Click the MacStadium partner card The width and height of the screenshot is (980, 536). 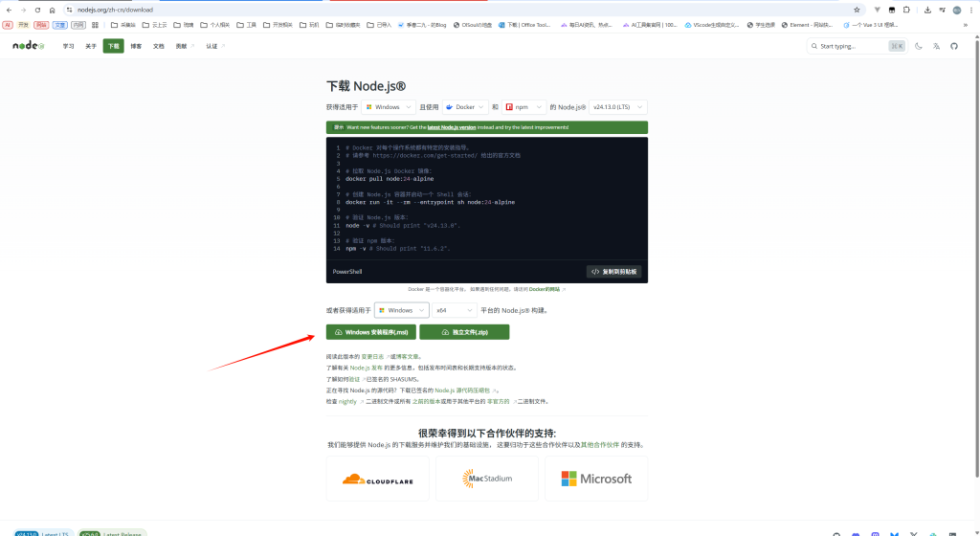pos(487,479)
